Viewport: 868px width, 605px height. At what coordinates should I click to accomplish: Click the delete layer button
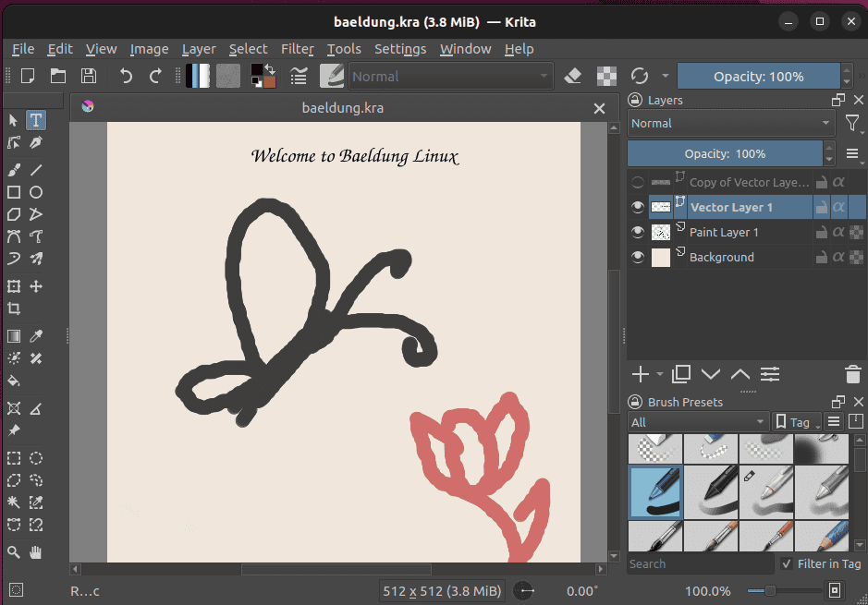click(x=852, y=374)
